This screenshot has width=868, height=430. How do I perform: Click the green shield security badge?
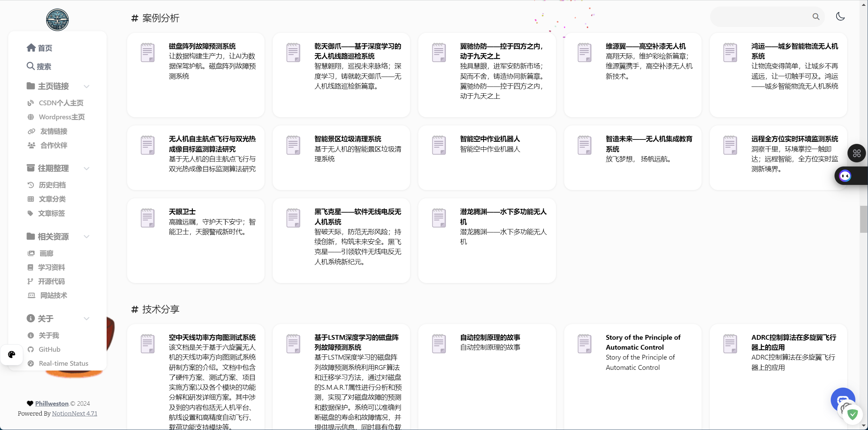tap(853, 415)
